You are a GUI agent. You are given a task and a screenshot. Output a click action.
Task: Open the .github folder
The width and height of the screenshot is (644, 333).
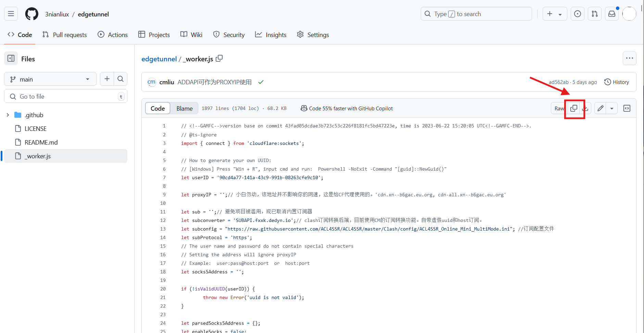click(x=34, y=115)
